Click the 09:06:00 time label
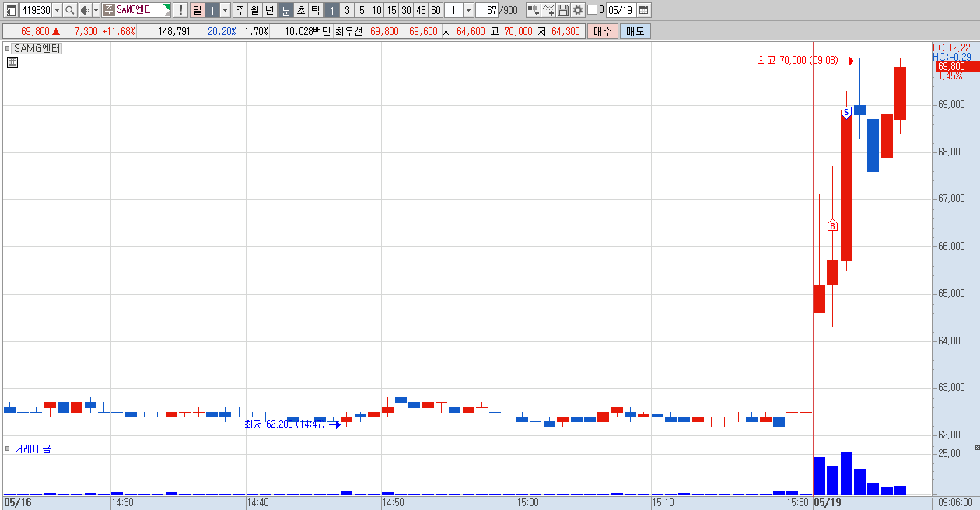The height and width of the screenshot is (510, 980). point(956,503)
